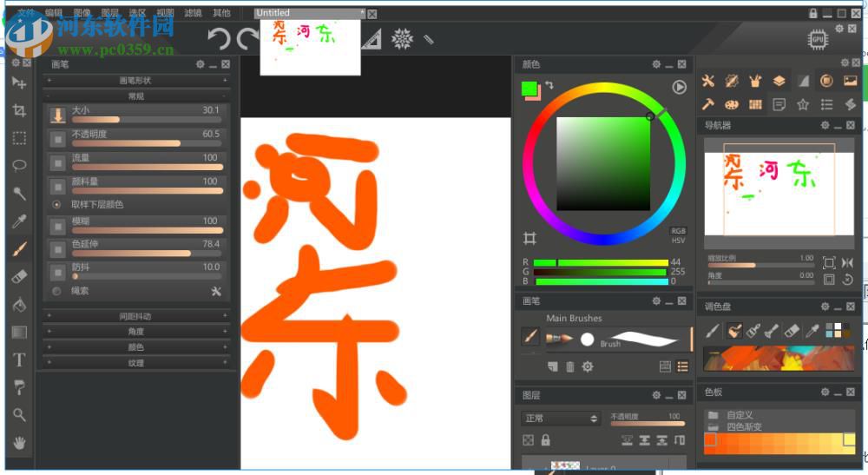Select the gradient tool
Viewport: 868px width, 475px height.
[19, 333]
